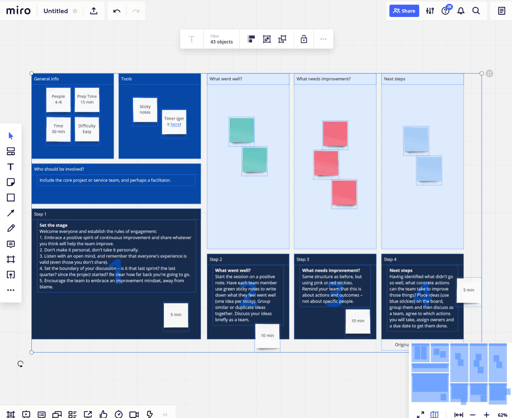Open the Filter 43 objects dropdown
The height and width of the screenshot is (418, 512).
(221, 39)
